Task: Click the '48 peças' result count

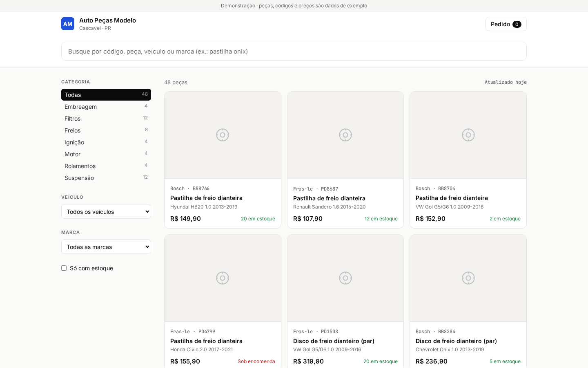Action: point(176,82)
